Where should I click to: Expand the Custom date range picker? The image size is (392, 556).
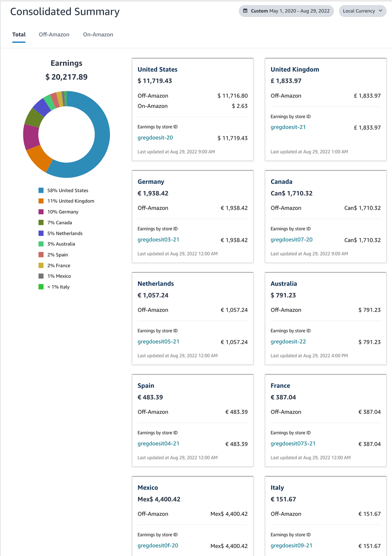(x=286, y=11)
